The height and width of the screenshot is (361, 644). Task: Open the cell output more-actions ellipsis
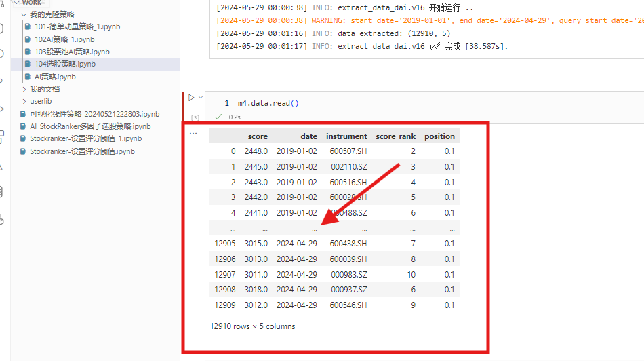[x=194, y=133]
